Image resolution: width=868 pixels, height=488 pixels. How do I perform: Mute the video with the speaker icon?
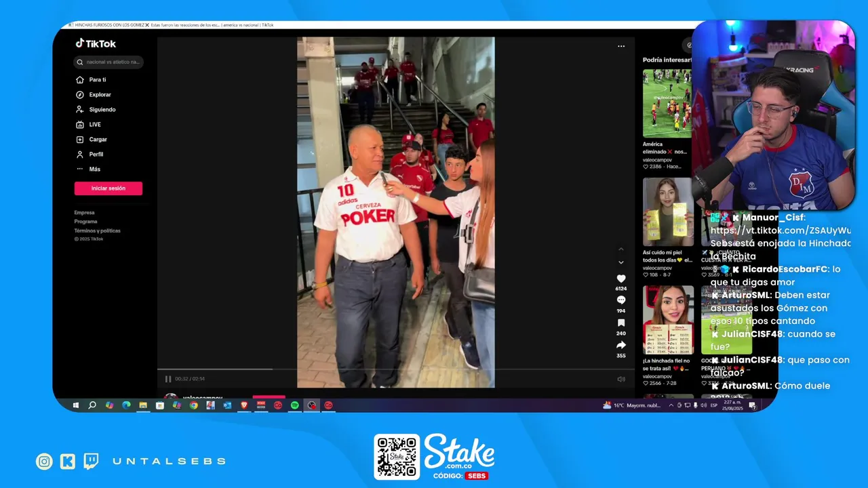(621, 379)
